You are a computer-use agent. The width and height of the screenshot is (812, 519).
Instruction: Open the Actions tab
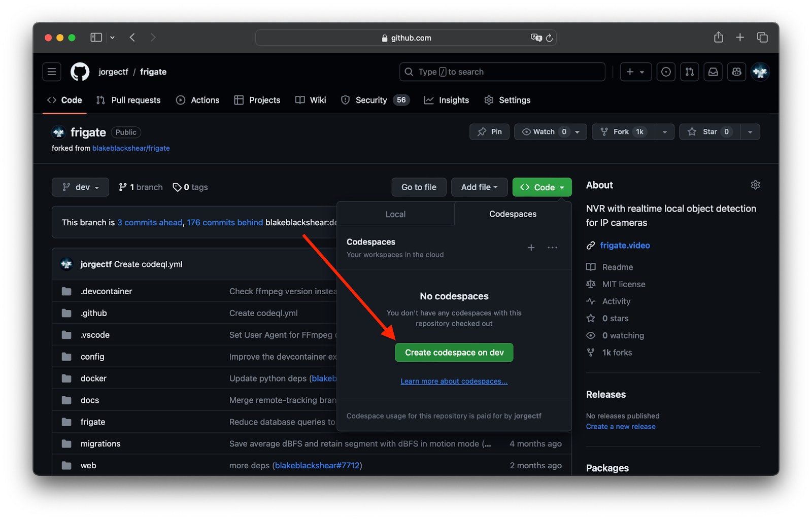[197, 100]
